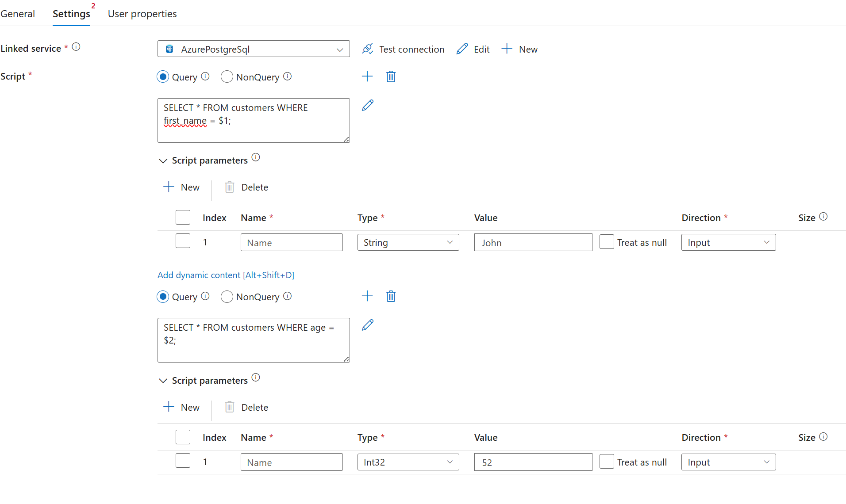Click New under second Script parameters
This screenshot has width=846, height=504.
(182, 407)
